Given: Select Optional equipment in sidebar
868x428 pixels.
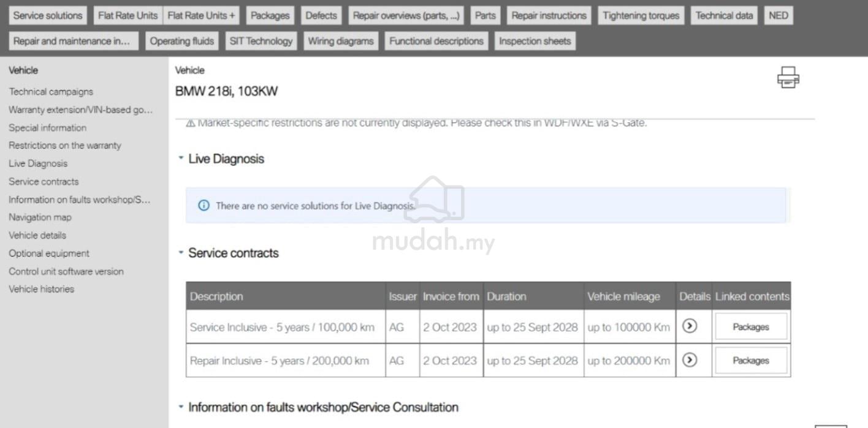Looking at the screenshot, I should coord(49,253).
